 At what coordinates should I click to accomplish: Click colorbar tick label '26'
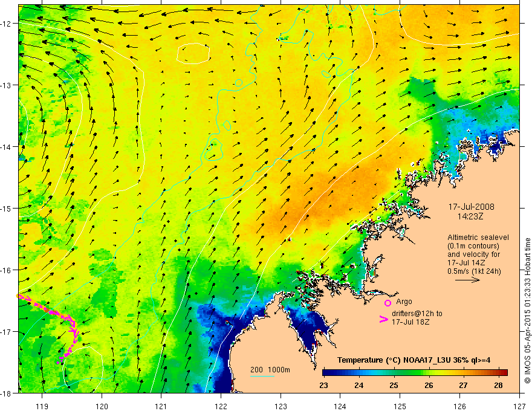point(429,385)
